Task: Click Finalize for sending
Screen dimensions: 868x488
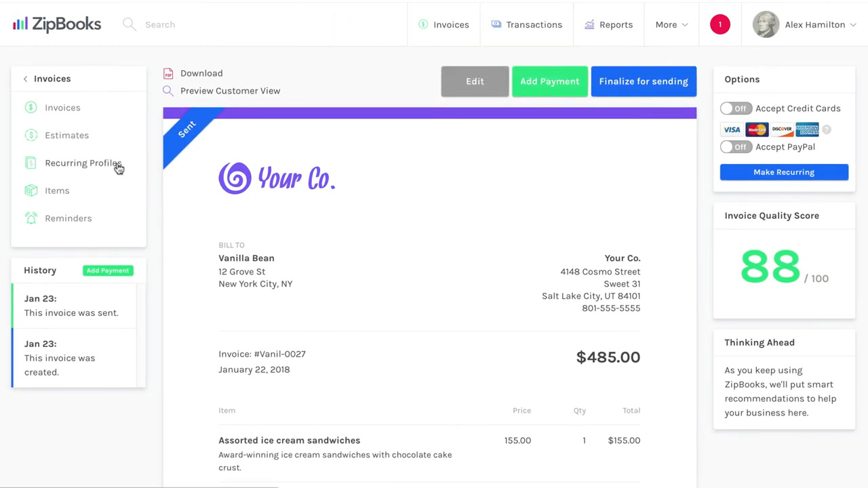Action: 644,81
